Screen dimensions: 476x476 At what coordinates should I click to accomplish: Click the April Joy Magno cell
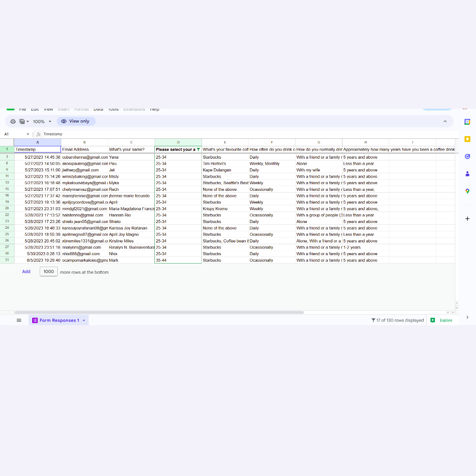[x=131, y=234]
